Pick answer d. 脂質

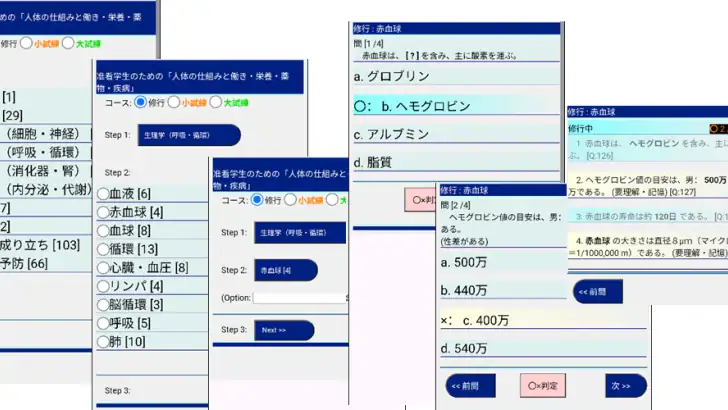coord(456,162)
